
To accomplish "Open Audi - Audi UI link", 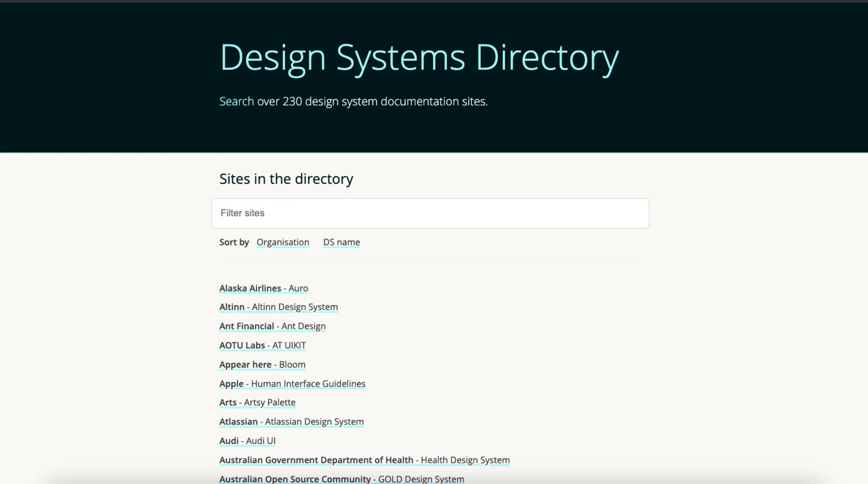I will (x=247, y=441).
